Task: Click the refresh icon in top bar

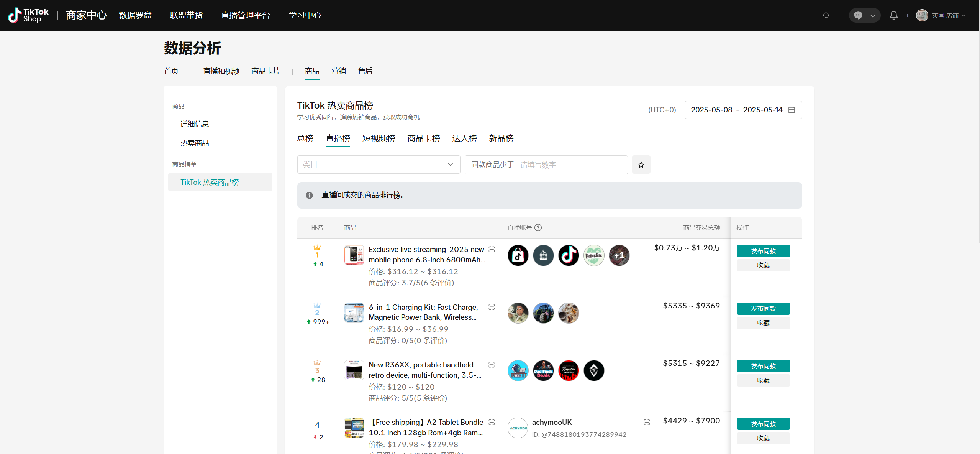Action: [x=826, y=15]
